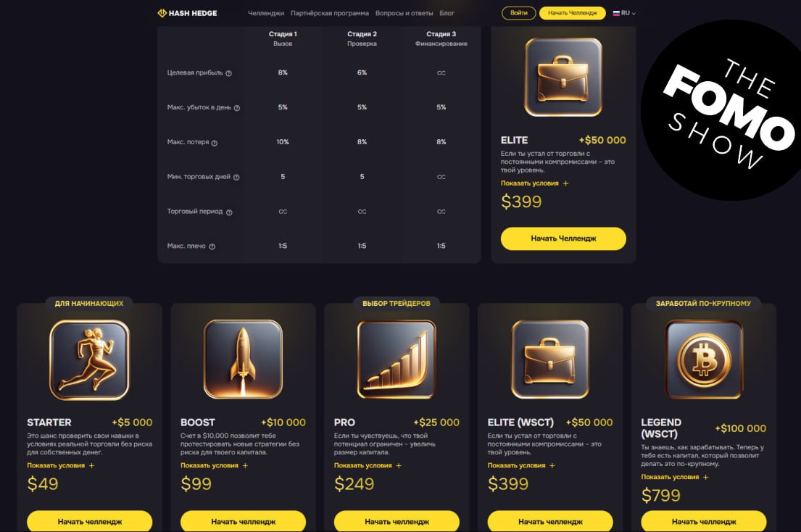
Task: Click Начать Челлендж under top ELITE $399
Action: pos(563,238)
